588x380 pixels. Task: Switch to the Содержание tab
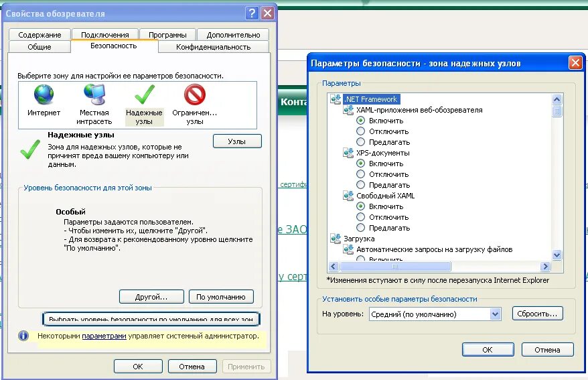40,35
